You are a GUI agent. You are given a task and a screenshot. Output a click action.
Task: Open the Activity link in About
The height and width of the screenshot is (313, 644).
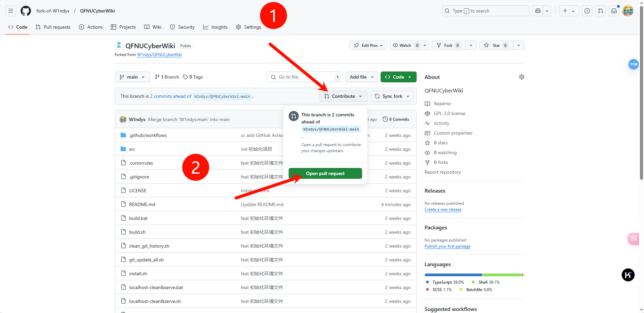coord(442,123)
